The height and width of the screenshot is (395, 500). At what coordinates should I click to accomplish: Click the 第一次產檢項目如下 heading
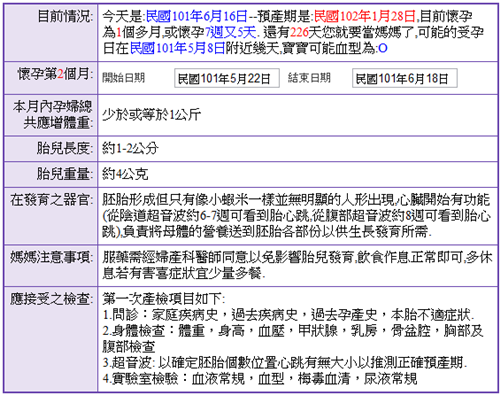pyautogui.click(x=164, y=299)
